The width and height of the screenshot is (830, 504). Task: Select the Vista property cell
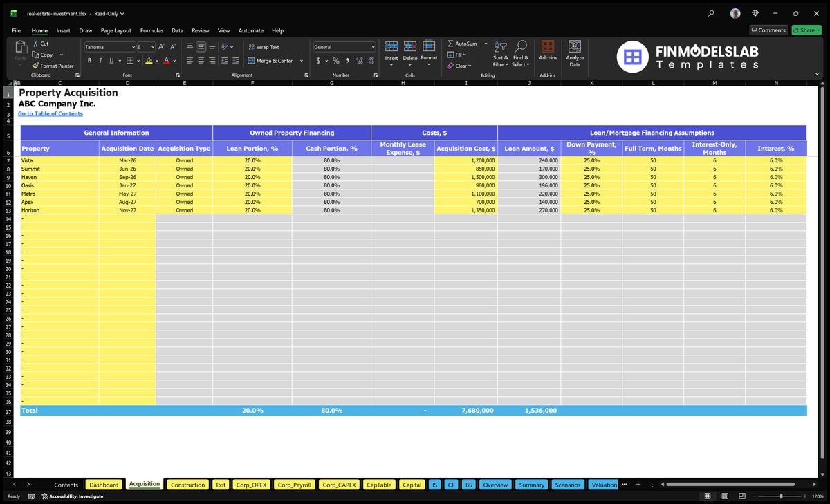[x=59, y=160]
